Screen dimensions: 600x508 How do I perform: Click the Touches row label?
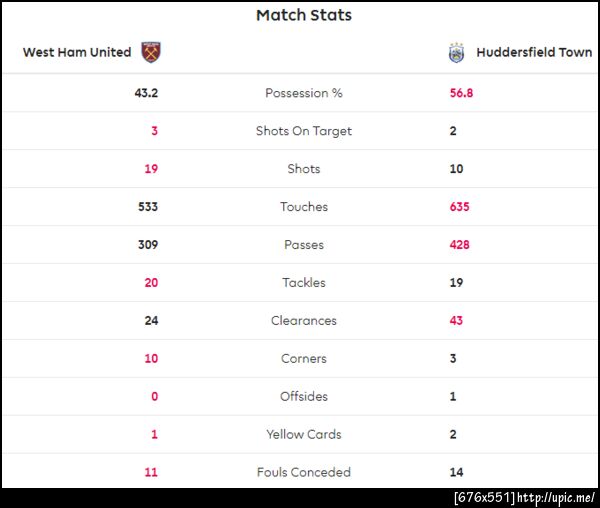tap(304, 207)
